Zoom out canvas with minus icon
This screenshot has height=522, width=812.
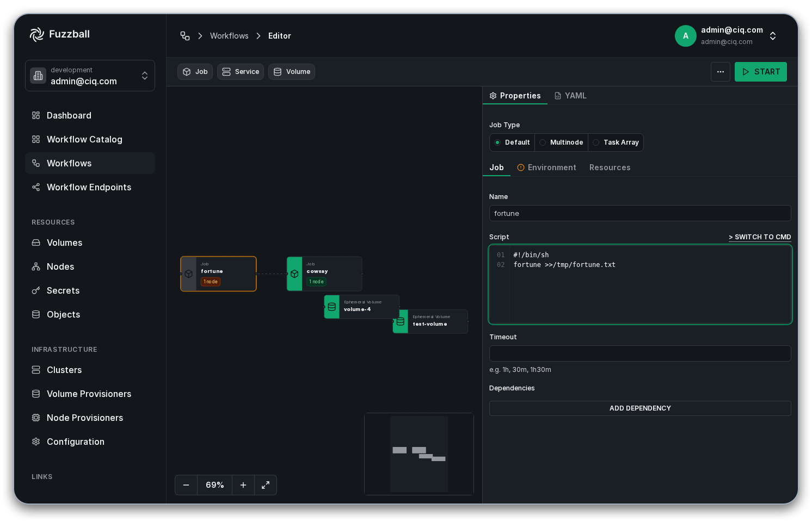(x=186, y=485)
